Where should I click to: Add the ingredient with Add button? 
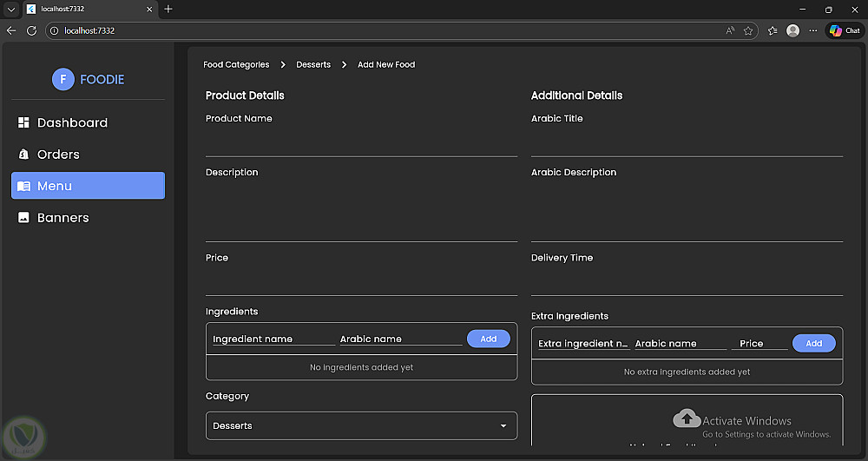(488, 339)
